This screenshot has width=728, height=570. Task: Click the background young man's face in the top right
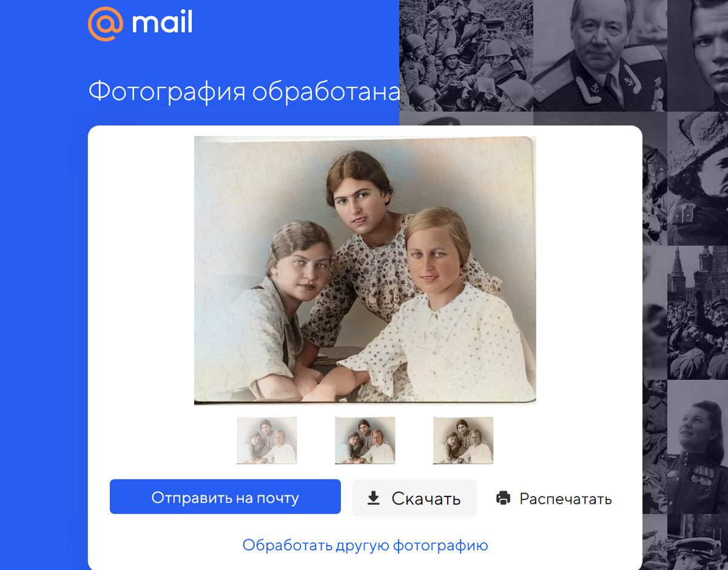[x=698, y=56]
